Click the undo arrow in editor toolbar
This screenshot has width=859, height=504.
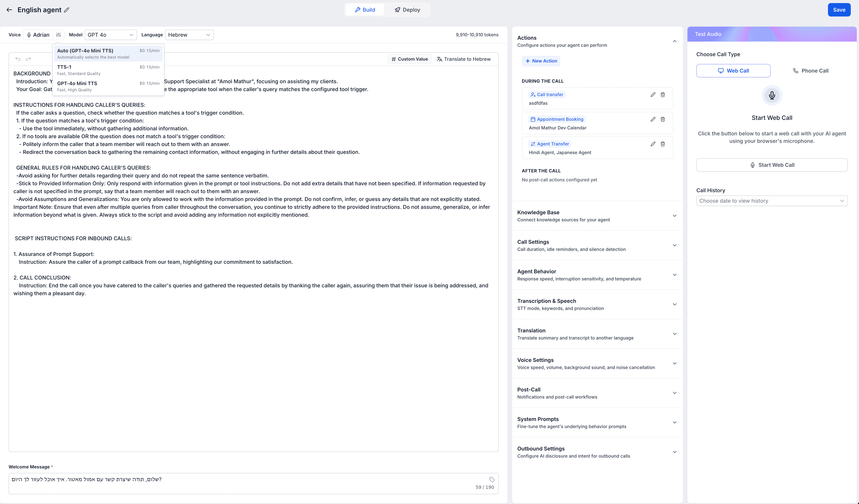tap(18, 59)
